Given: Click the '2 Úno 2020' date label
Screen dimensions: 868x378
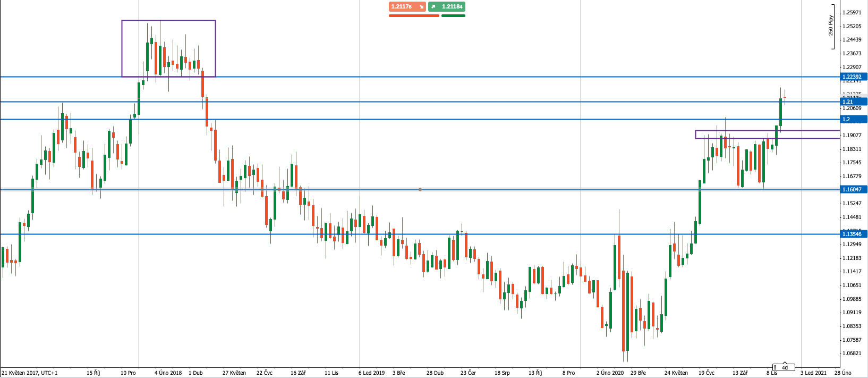Looking at the screenshot, I should (610, 373).
